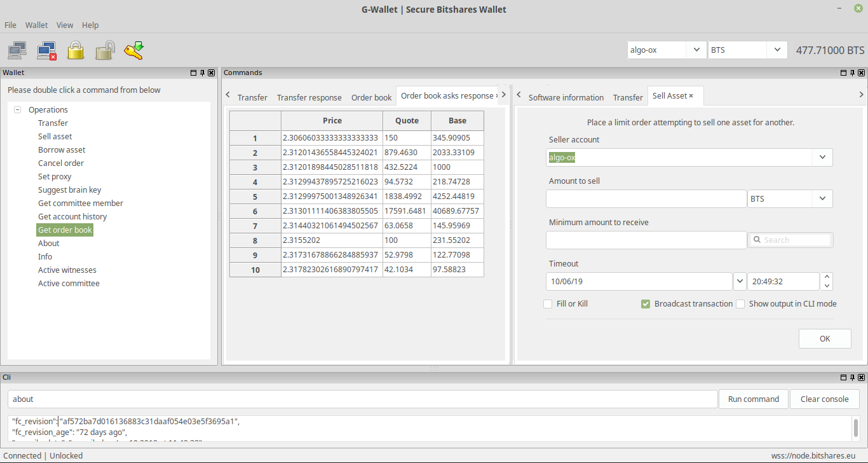Close the Commands panel
The width and height of the screenshot is (868, 463).
pyautogui.click(x=861, y=73)
